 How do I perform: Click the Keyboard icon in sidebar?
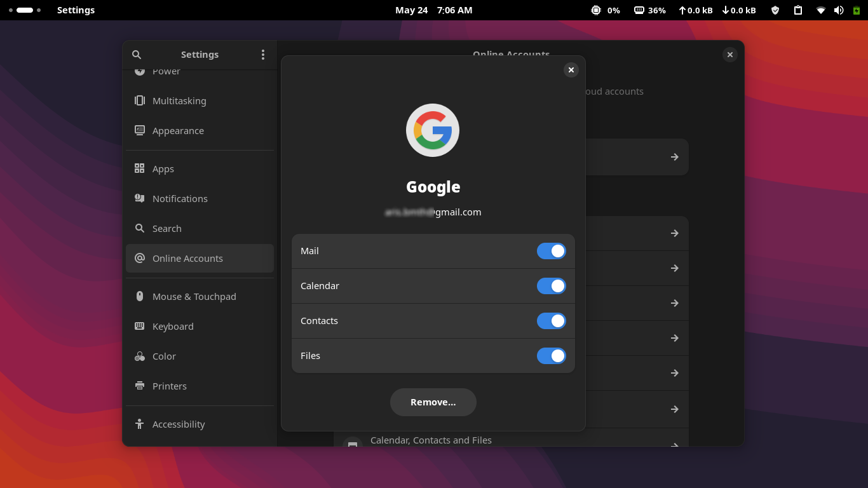140,326
